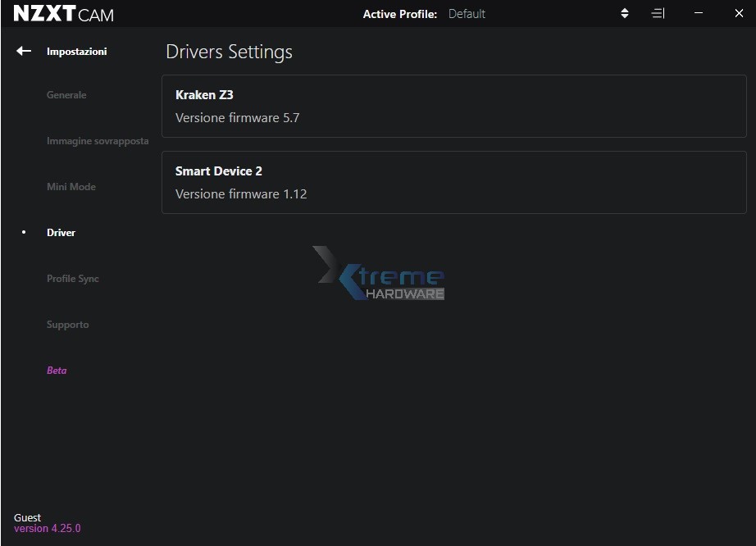Switch to mini mode via title bar icon

click(658, 14)
